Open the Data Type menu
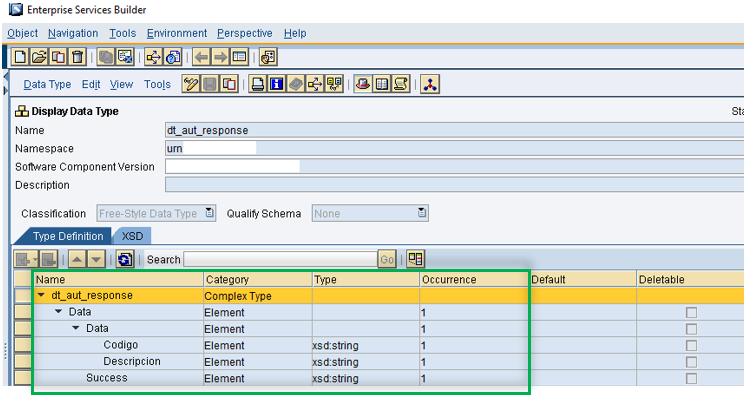 [47, 84]
